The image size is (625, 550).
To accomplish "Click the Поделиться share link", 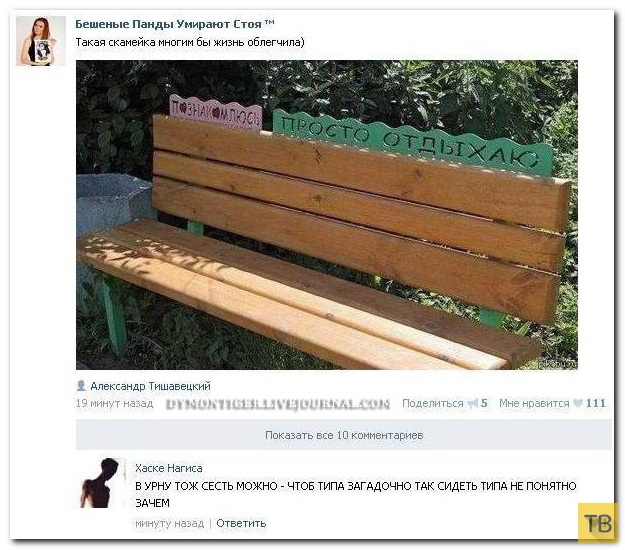I will (x=432, y=403).
